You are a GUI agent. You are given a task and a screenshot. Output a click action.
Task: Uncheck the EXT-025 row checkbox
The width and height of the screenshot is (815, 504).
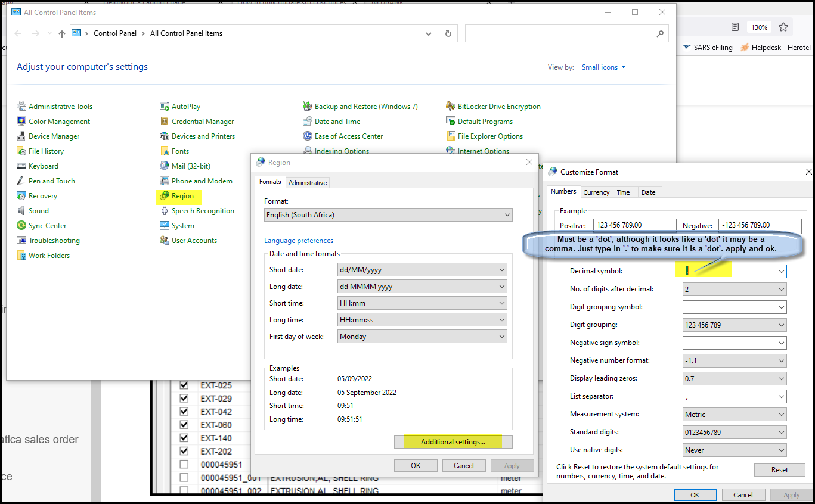pyautogui.click(x=184, y=385)
